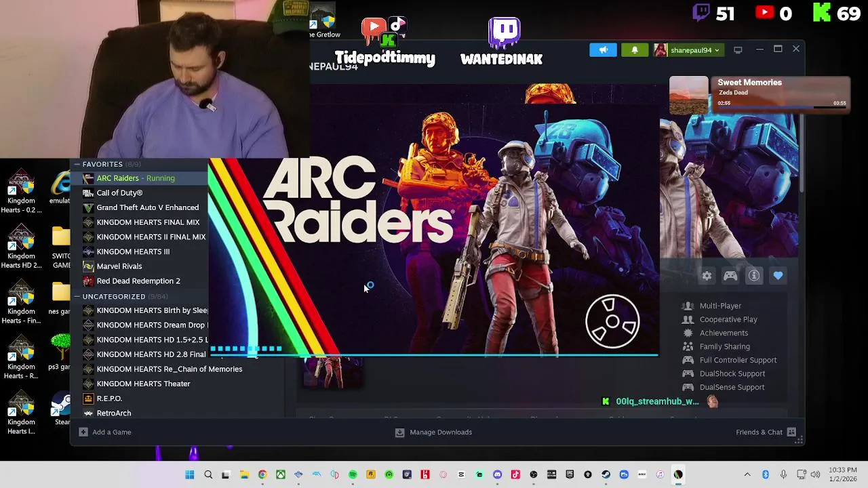Screen dimensions: 868x488
Task: Toggle ARC Raiders favorite heart
Action: tap(778, 276)
